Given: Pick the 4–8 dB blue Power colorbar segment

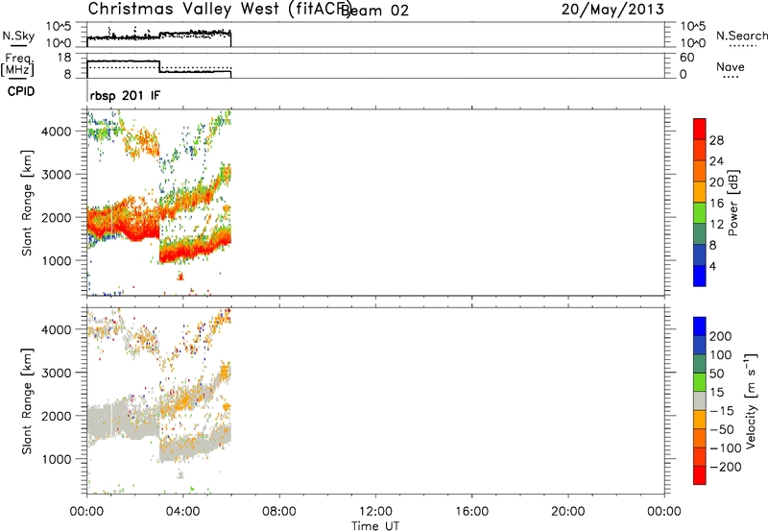Looking at the screenshot, I should (x=700, y=254).
